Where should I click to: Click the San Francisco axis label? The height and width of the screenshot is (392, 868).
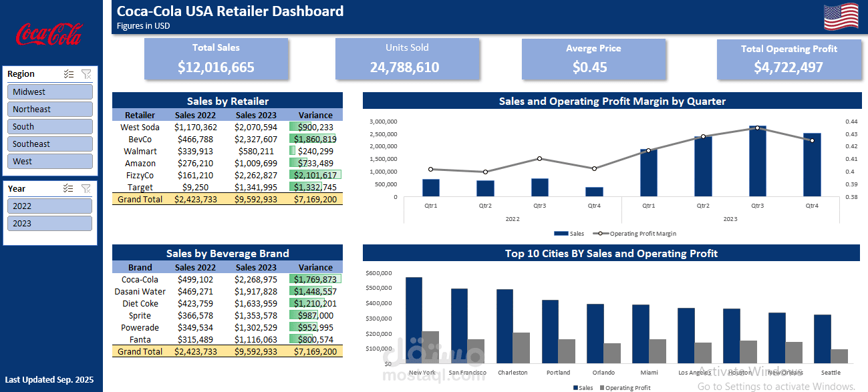click(x=468, y=373)
